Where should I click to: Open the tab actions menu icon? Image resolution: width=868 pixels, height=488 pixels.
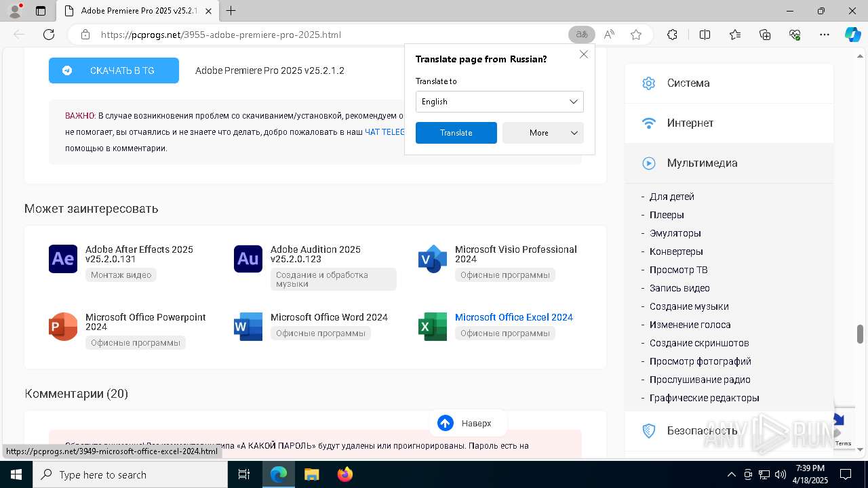[41, 11]
